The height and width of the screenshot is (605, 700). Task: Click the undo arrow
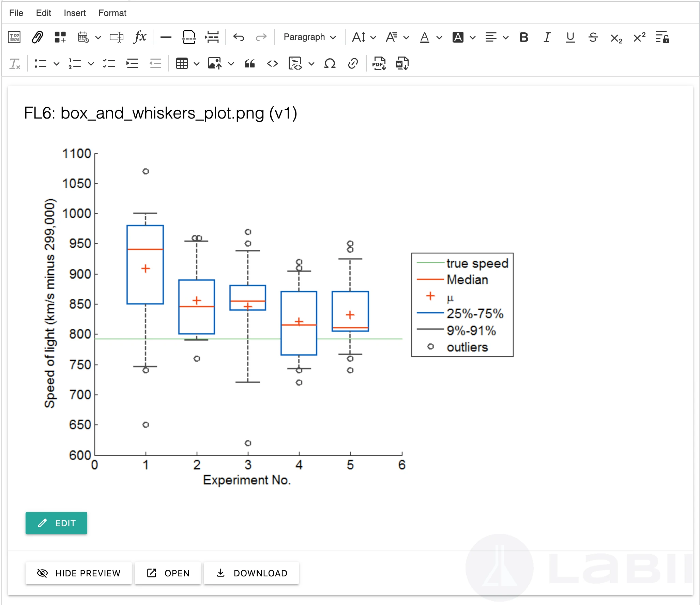click(x=239, y=37)
